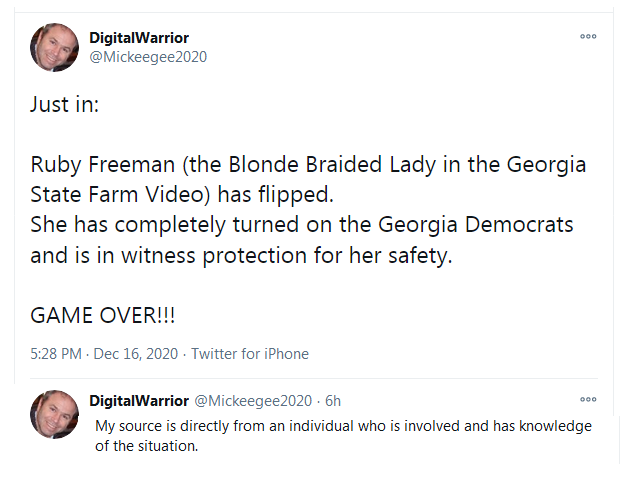This screenshot has width=625, height=477.
Task: Click the GAME OVER!!! text
Action: click(102, 316)
